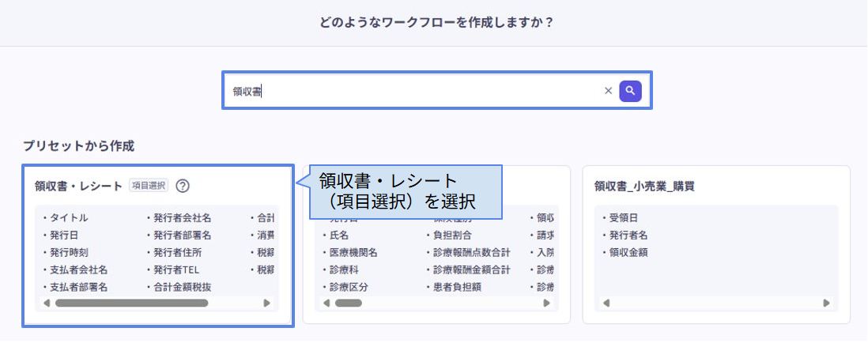
Task: Click 発行者会社名 field in first card
Action: coord(181,217)
